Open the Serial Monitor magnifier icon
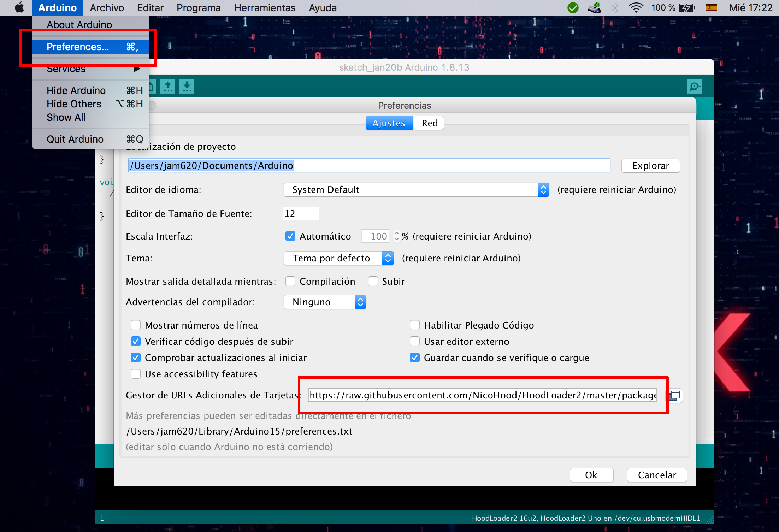 coord(695,87)
